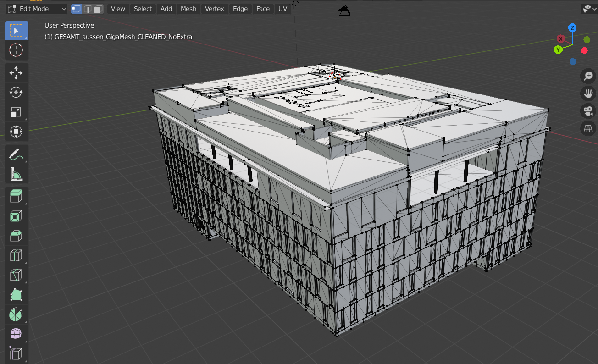
Task: Select the Measure tool
Action: (17, 174)
